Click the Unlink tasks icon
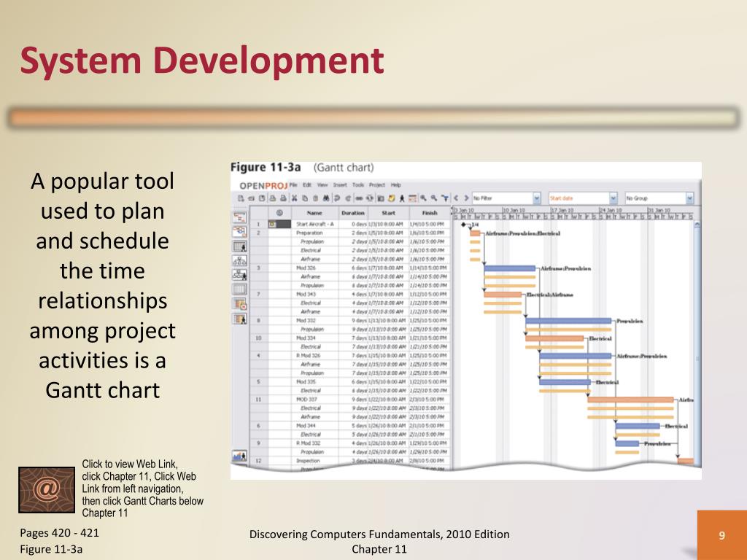Viewport: 747px width, 560px height. (x=370, y=198)
